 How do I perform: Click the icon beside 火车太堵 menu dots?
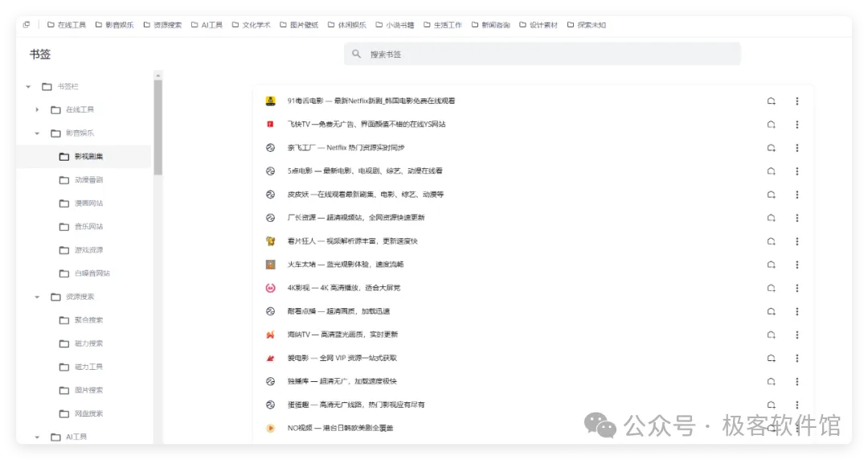pyautogui.click(x=771, y=265)
